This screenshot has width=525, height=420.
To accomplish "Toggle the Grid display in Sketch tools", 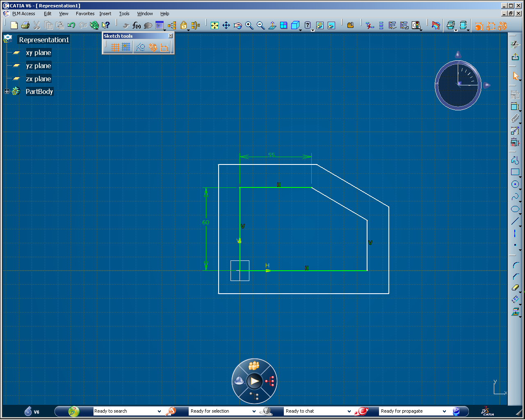I will (x=115, y=48).
